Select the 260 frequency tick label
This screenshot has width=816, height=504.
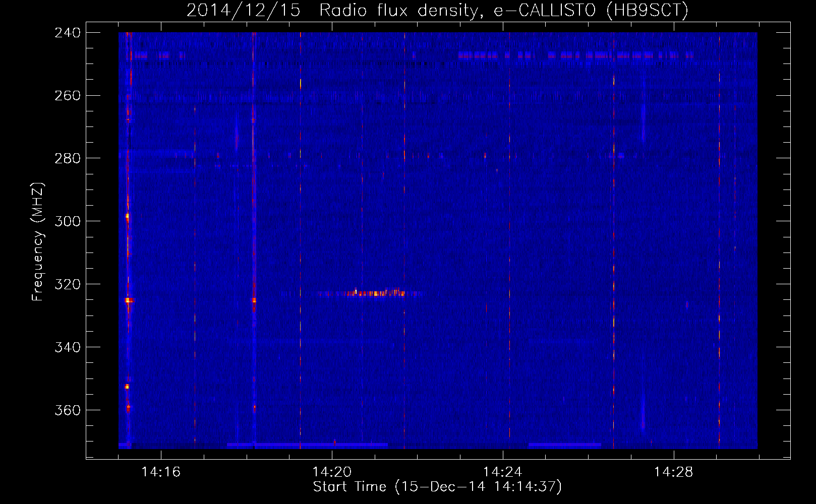[x=68, y=96]
